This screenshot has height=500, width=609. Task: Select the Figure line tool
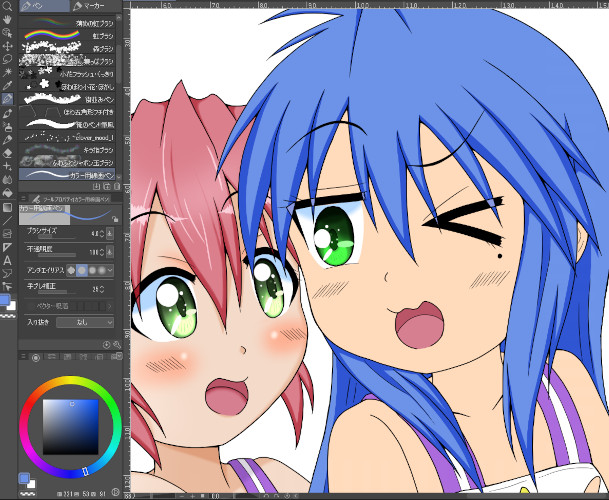coord(7,221)
